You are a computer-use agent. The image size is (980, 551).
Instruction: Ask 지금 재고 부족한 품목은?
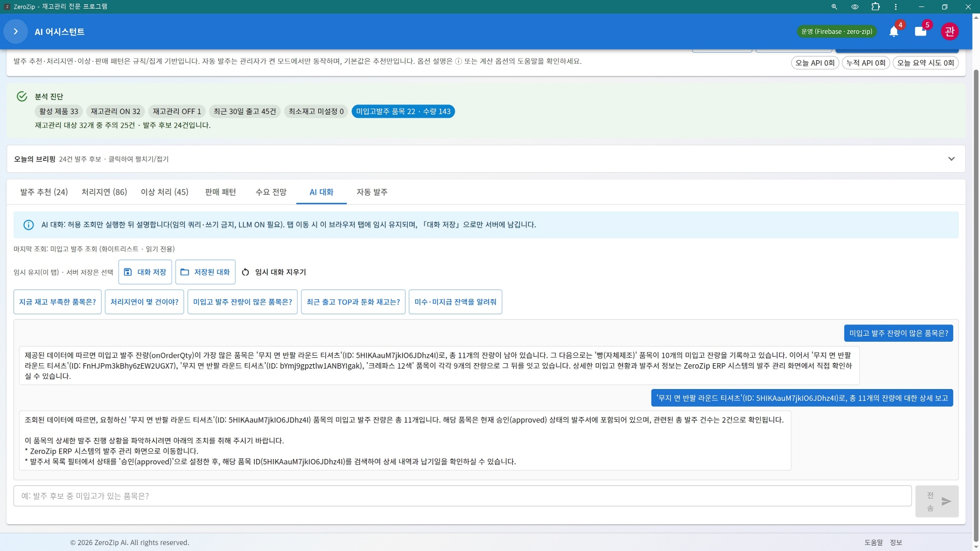coord(58,302)
